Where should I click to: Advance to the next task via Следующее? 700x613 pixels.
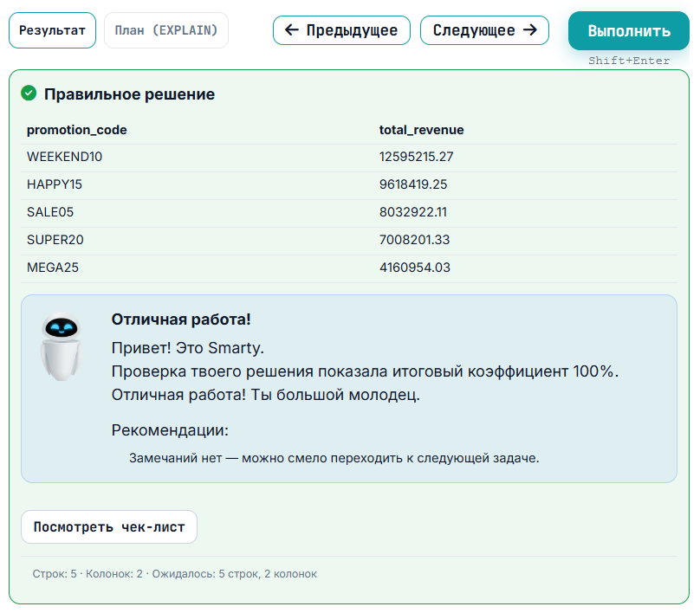coord(484,30)
